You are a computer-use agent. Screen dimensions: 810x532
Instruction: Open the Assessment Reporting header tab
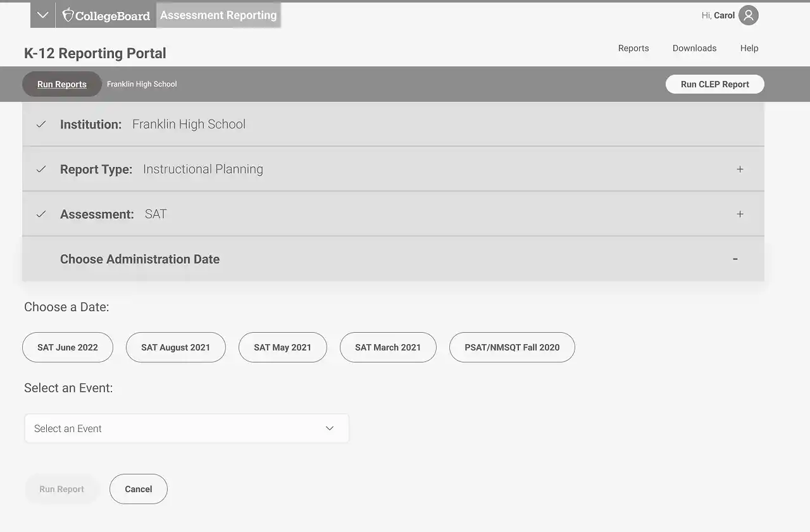pyautogui.click(x=218, y=15)
